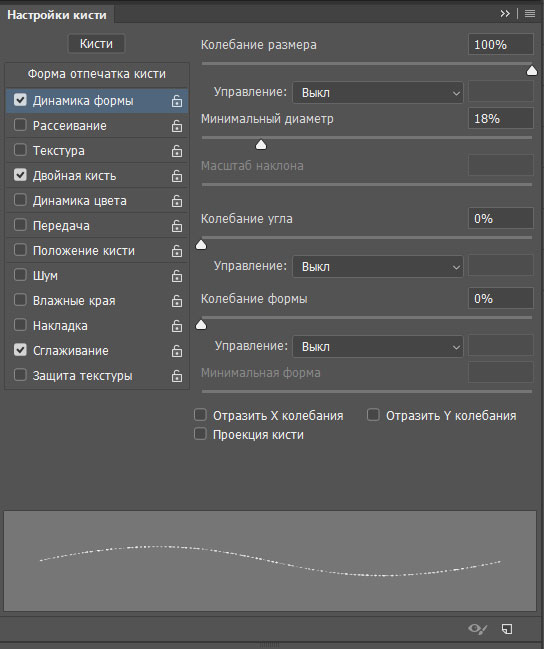Screen dimensions: 544x649
Task: Click the lock icon beside Защита текстуры
Action: pyautogui.click(x=177, y=376)
